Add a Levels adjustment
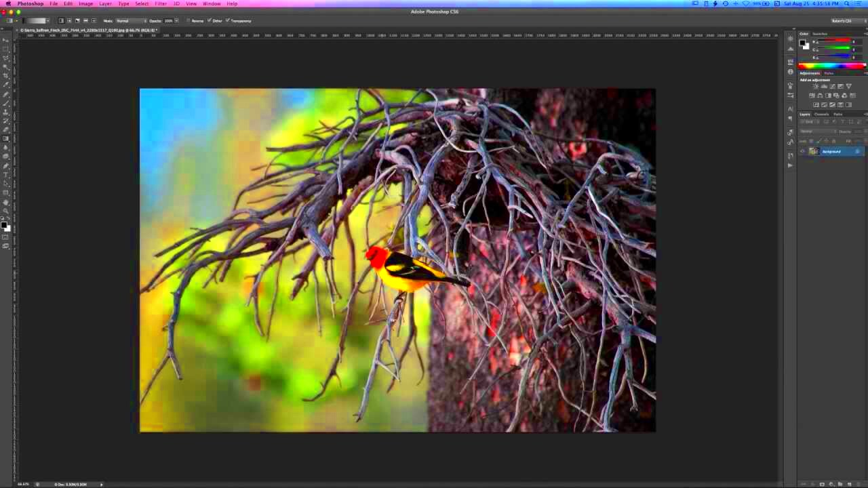The image size is (868, 488). tap(824, 86)
